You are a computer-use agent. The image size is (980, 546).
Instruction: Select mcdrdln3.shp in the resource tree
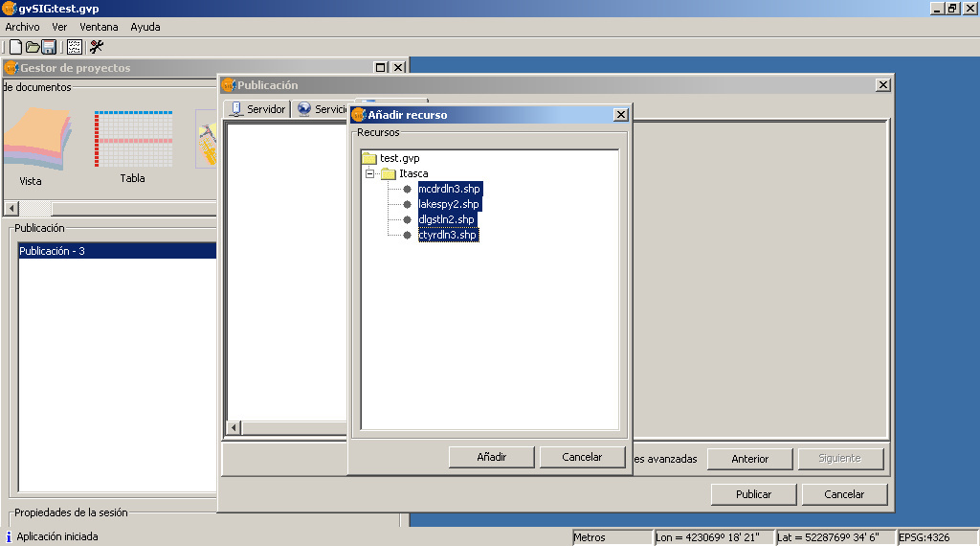click(x=449, y=189)
